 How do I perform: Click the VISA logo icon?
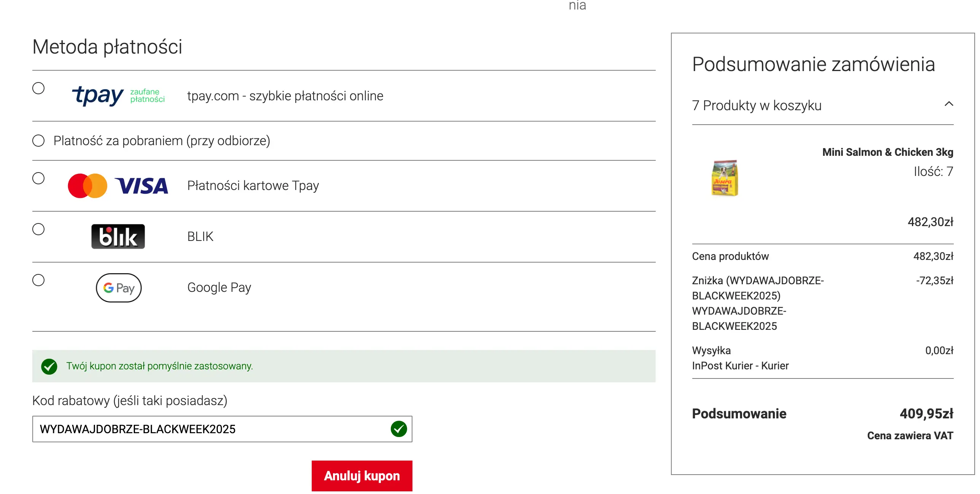click(x=141, y=185)
